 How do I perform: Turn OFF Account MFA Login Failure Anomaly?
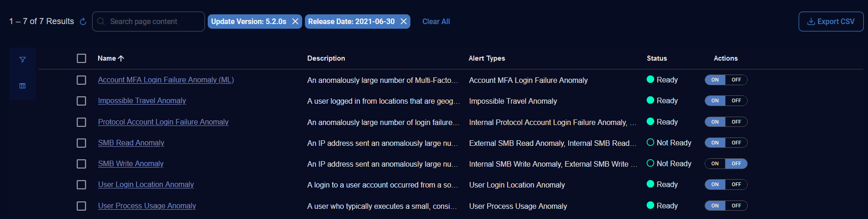(736, 80)
